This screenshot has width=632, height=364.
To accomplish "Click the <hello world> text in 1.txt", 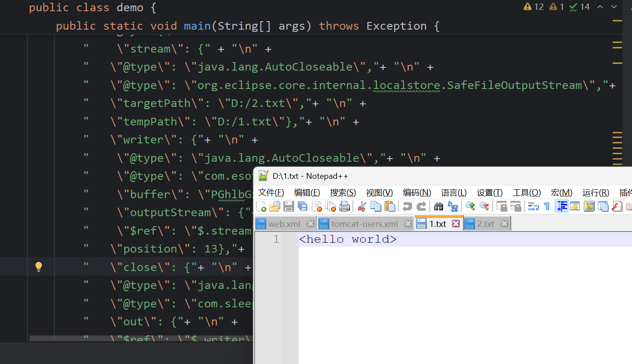I will [348, 240].
